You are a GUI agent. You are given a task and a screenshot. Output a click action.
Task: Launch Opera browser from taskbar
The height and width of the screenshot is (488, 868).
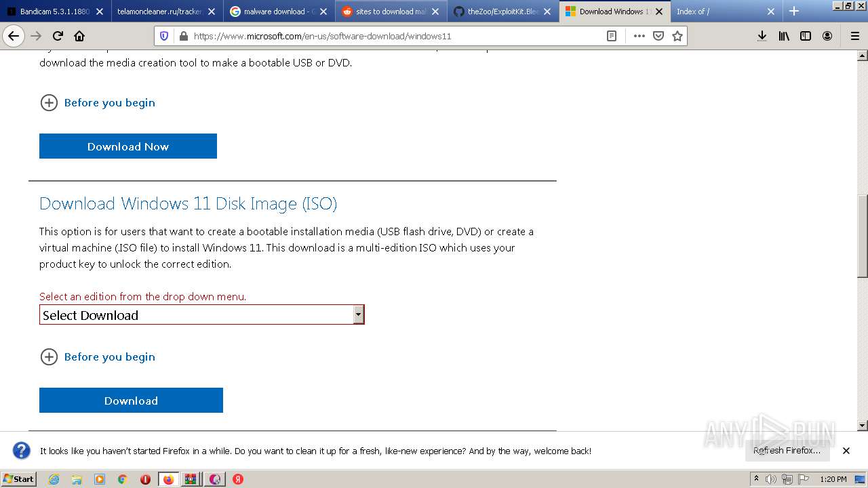145,479
